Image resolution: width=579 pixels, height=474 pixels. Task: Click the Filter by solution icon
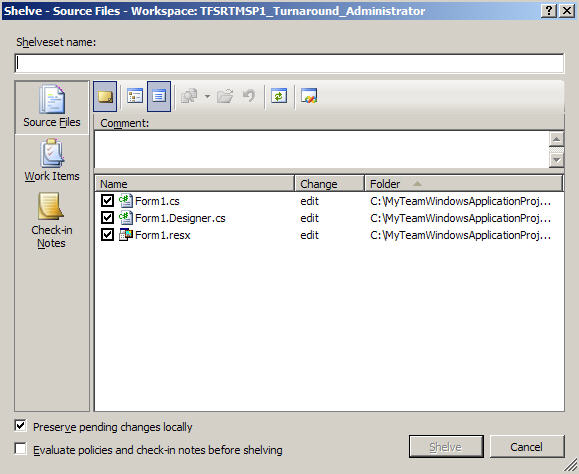[x=309, y=97]
